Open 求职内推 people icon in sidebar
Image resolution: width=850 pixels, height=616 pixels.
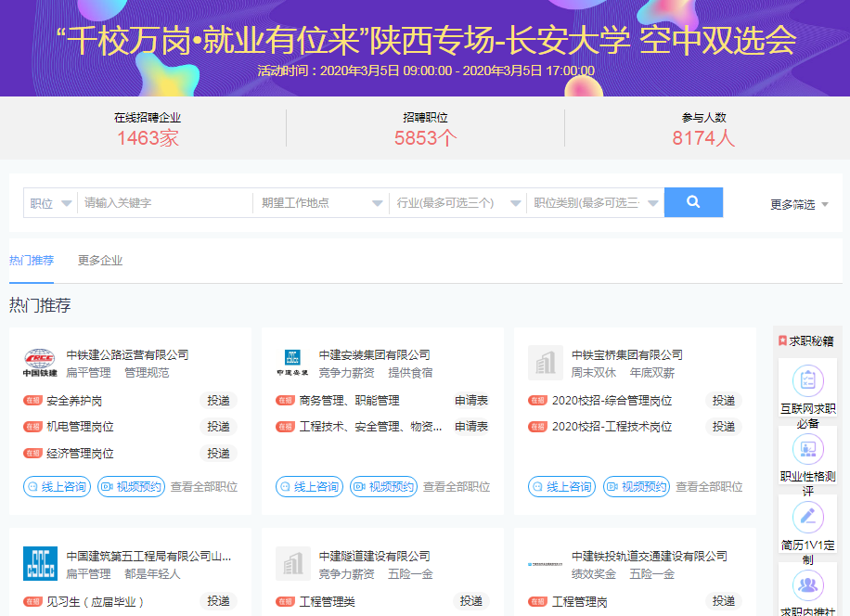(x=807, y=585)
